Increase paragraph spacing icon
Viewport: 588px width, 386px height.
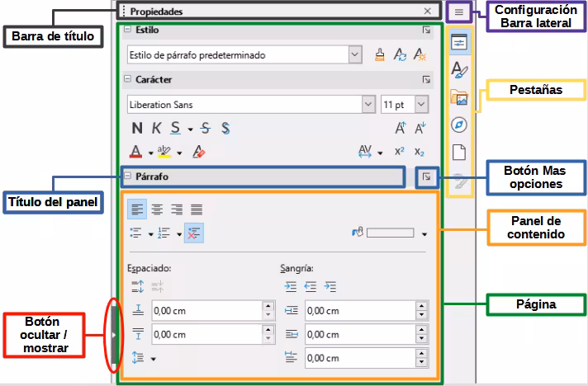[138, 287]
